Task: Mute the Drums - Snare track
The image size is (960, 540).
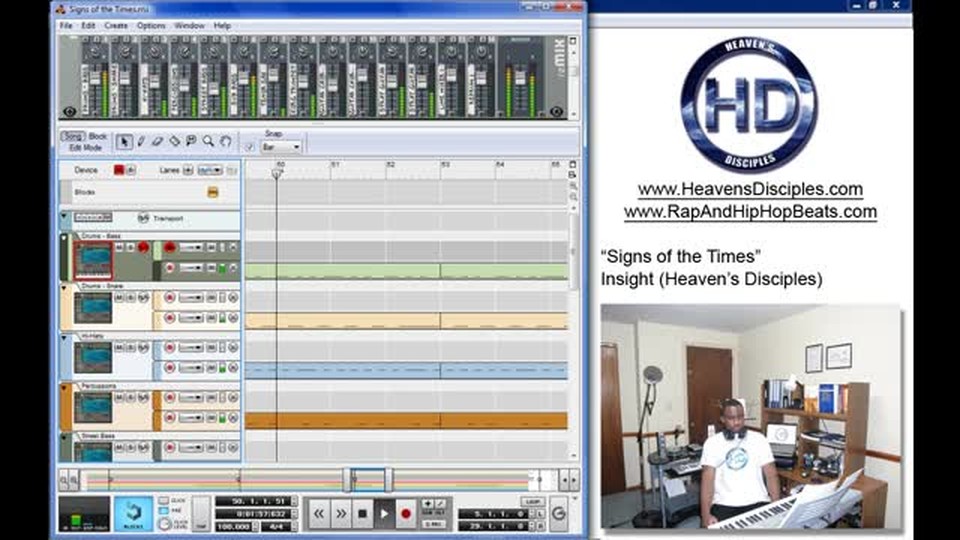Action: 120,298
